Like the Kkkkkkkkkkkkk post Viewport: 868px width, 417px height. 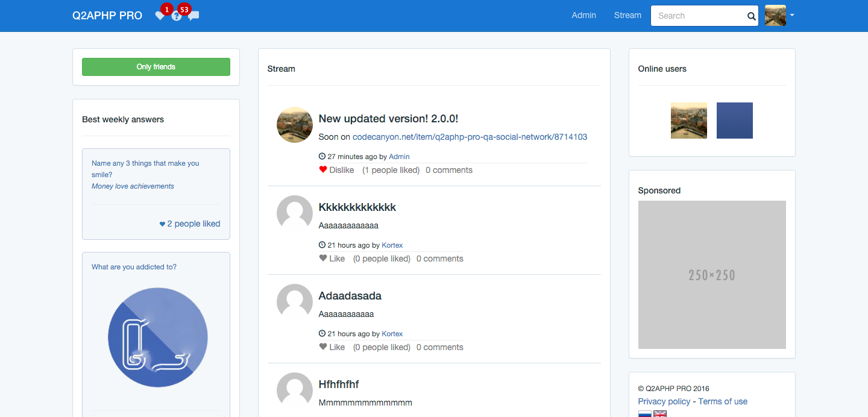332,259
